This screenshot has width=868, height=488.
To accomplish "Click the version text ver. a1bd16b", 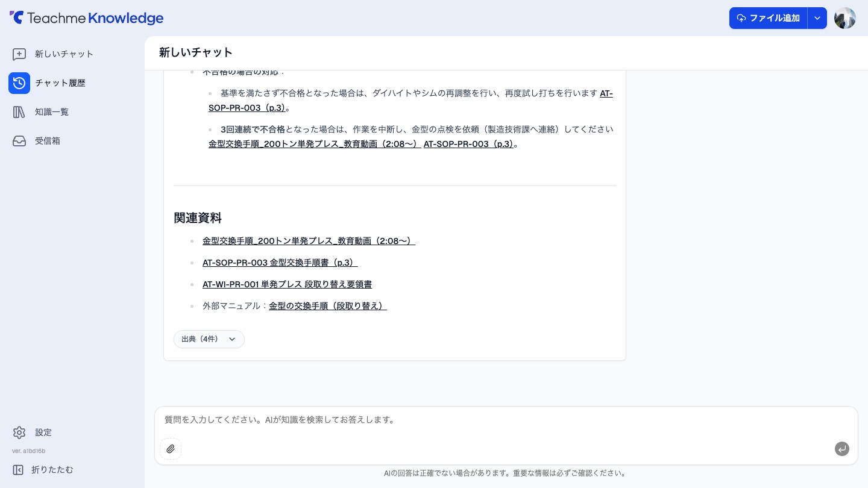I will [28, 451].
